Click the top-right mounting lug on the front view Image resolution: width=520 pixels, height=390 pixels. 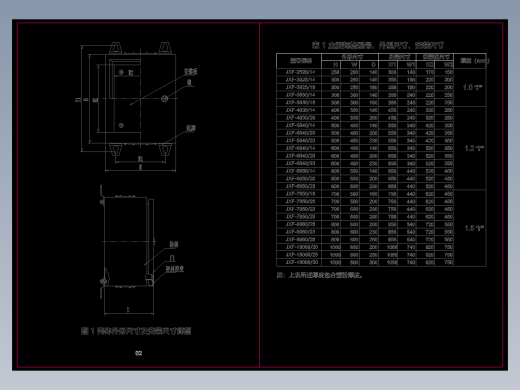tap(164, 48)
